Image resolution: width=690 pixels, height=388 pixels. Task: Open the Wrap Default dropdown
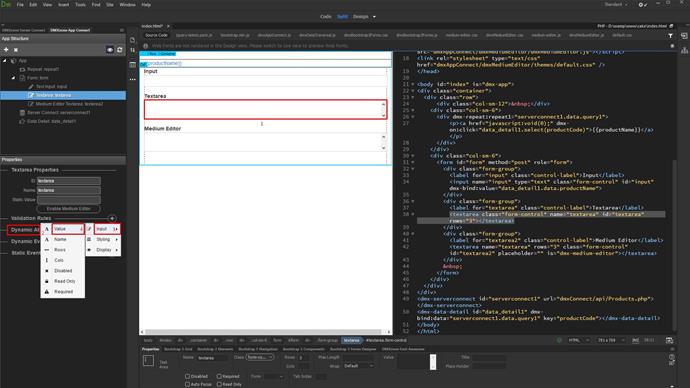coord(358,366)
